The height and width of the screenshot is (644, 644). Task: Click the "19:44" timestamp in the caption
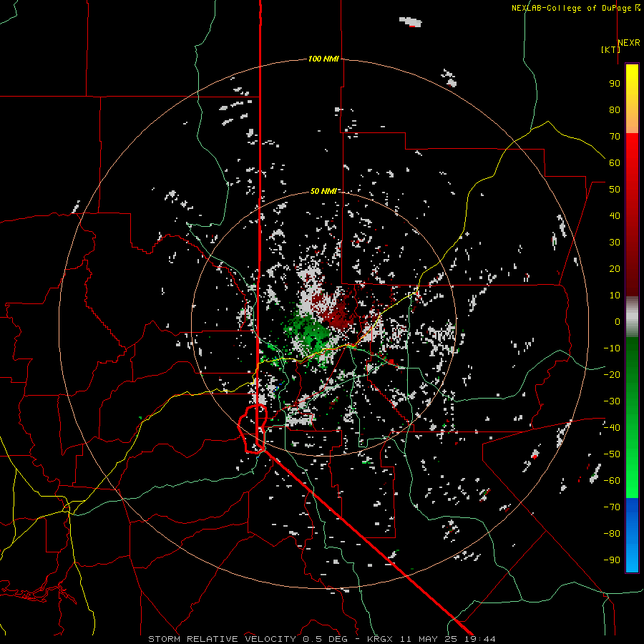click(480, 639)
